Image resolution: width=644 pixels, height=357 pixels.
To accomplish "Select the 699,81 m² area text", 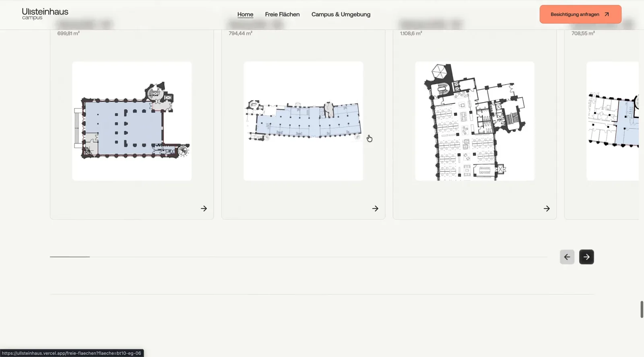I will pyautogui.click(x=68, y=33).
